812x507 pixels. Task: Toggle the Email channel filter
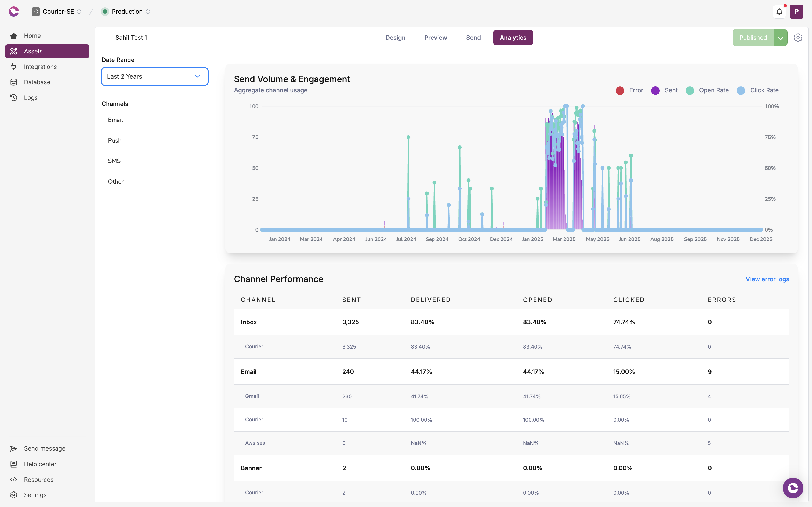point(115,120)
